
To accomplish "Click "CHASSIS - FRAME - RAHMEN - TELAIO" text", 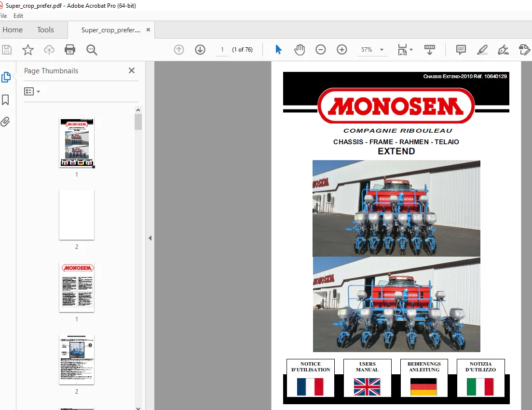I will pyautogui.click(x=396, y=142).
